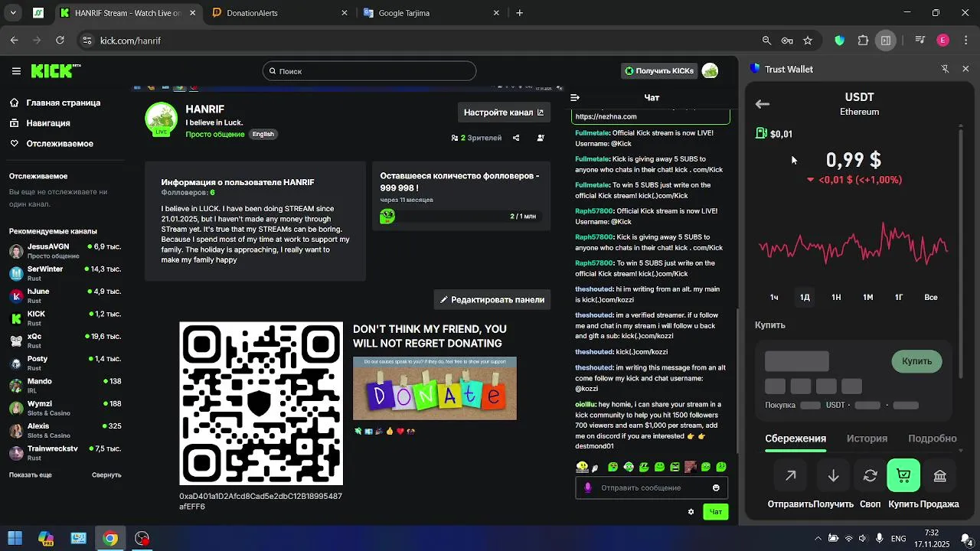Viewport: 980px width, 551px height.
Task: Click the Receive down-arrow icon
Action: 833,476
